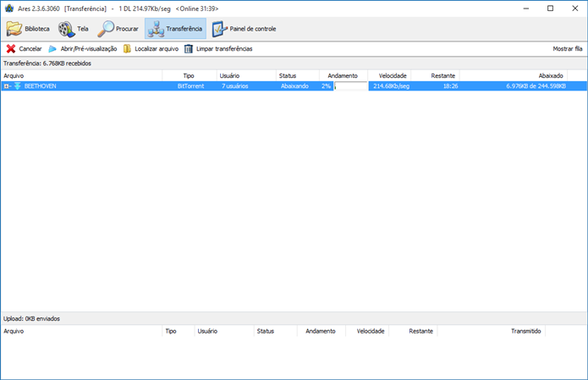Open Painel de controle checklist icon
Viewport: 588px width, 380px height.
click(219, 29)
